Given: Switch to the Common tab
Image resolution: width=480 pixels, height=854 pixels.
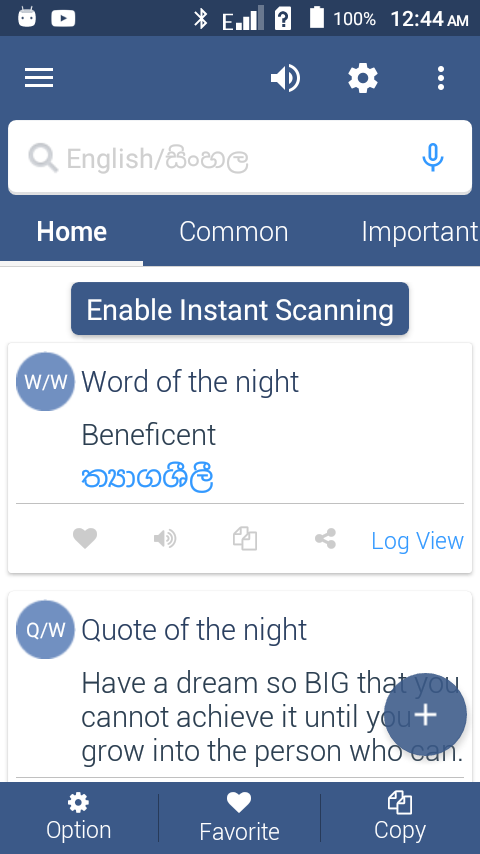Looking at the screenshot, I should coord(234,232).
